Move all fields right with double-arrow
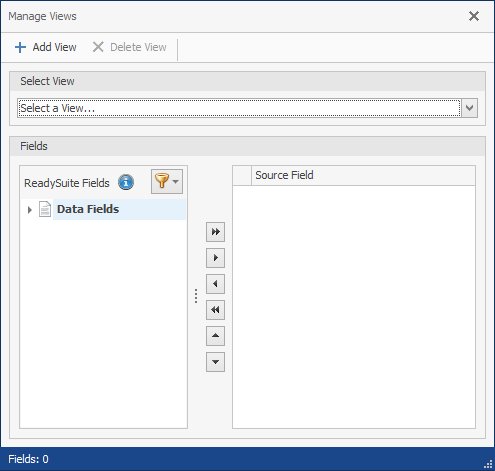 point(215,232)
